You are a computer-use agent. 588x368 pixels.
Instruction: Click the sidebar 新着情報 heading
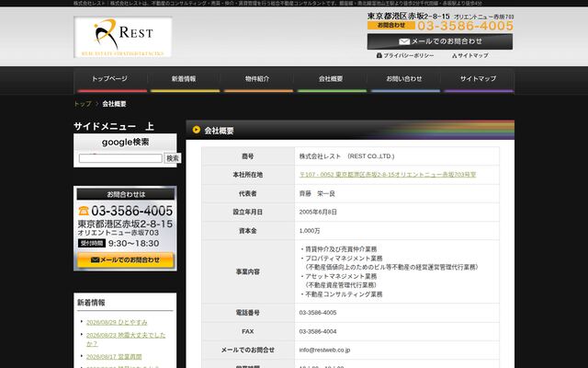[91, 303]
